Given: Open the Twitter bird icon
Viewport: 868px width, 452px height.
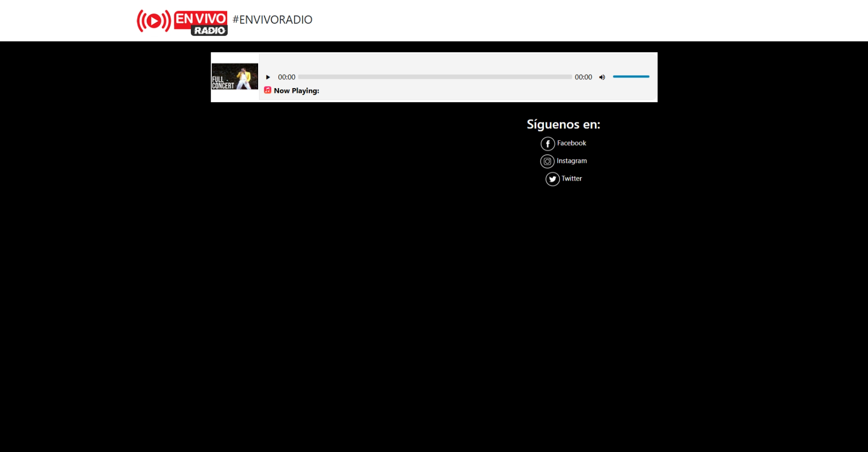Looking at the screenshot, I should pos(553,179).
